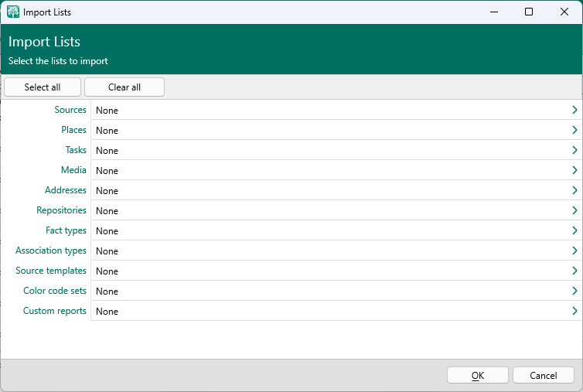
Task: Click the Custom reports label
Action: 55,311
